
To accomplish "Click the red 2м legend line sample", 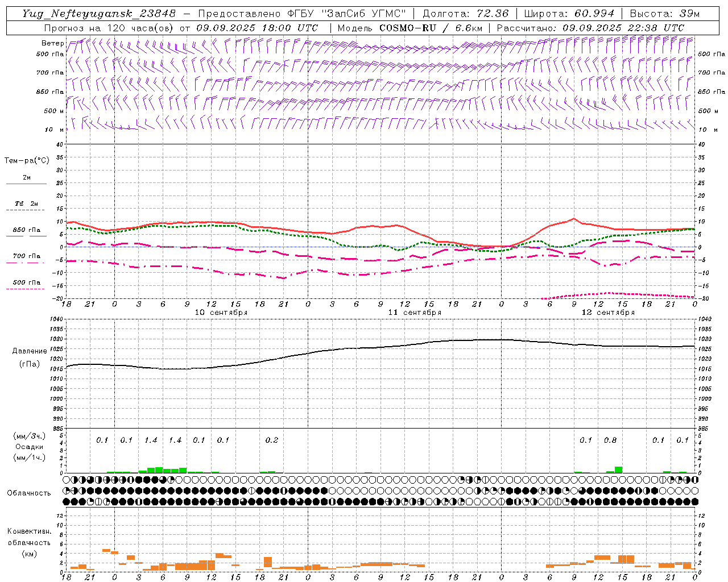I will (x=26, y=184).
